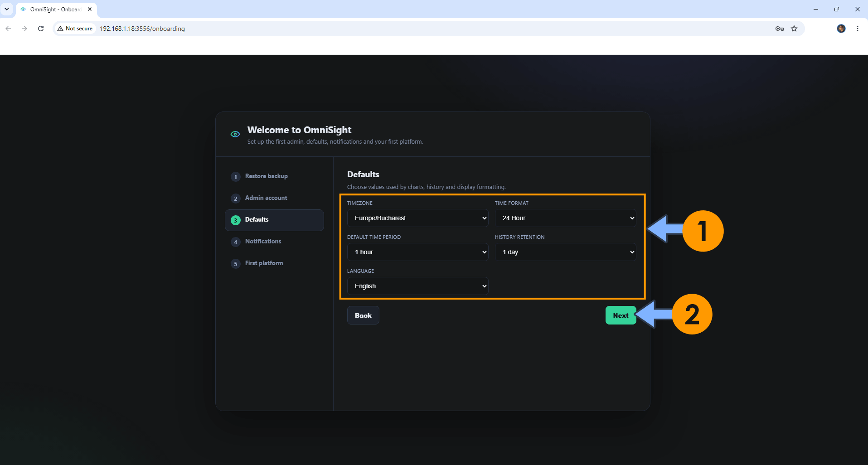Click the Not secure site info badge

[x=75, y=29]
